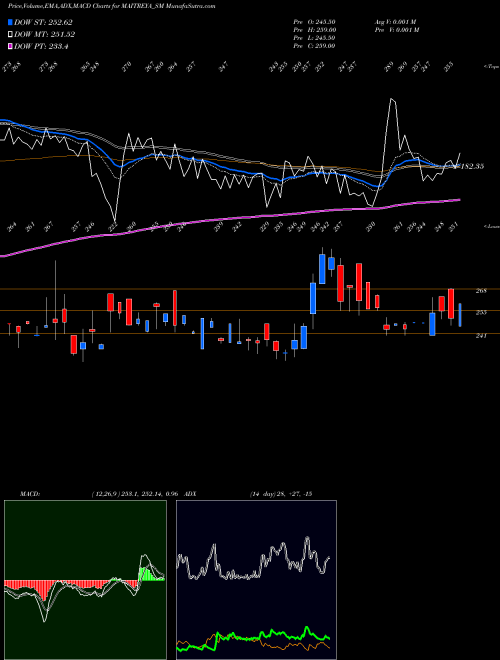Select the 'DOW PT: 233.4' legend text
Viewport: 500px width, 660px height.
pyautogui.click(x=41, y=46)
